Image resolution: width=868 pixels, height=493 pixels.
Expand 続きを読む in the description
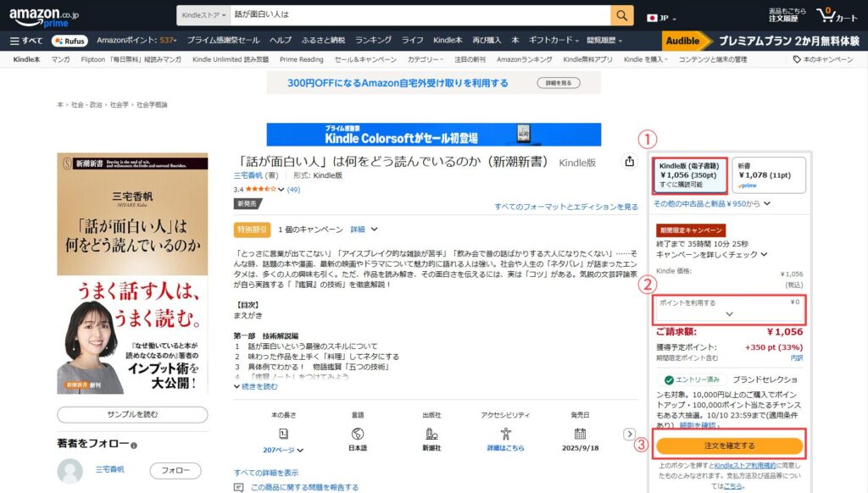click(x=255, y=386)
